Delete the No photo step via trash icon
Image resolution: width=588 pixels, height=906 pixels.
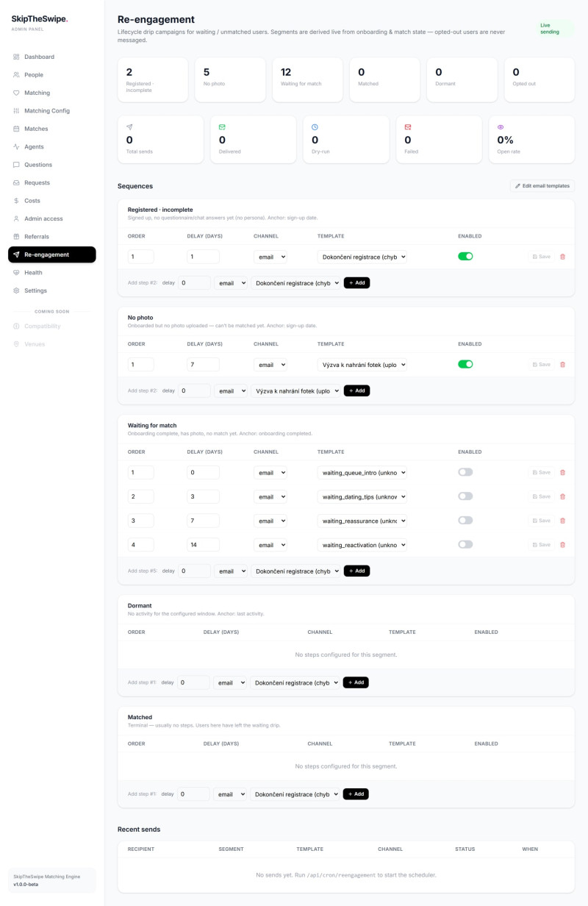[x=563, y=365]
